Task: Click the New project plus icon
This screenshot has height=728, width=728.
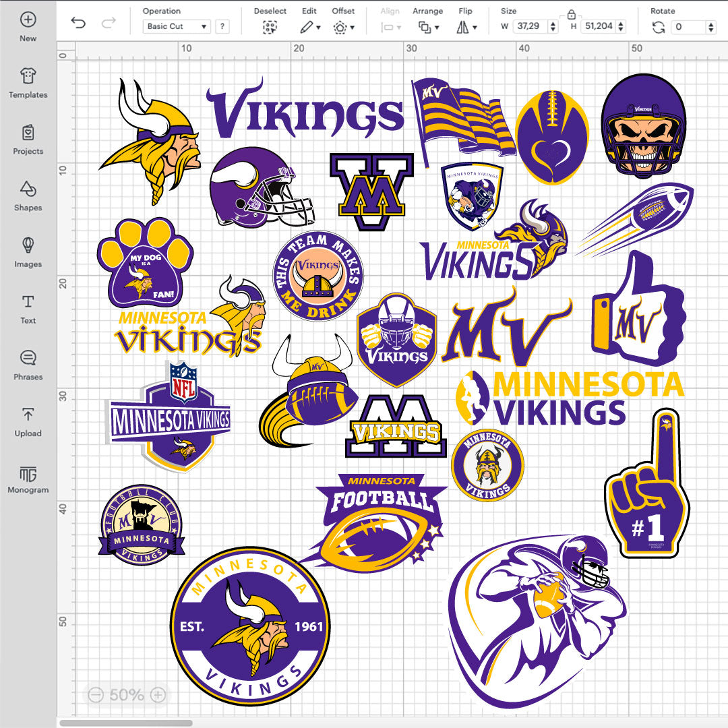Action: tap(28, 20)
